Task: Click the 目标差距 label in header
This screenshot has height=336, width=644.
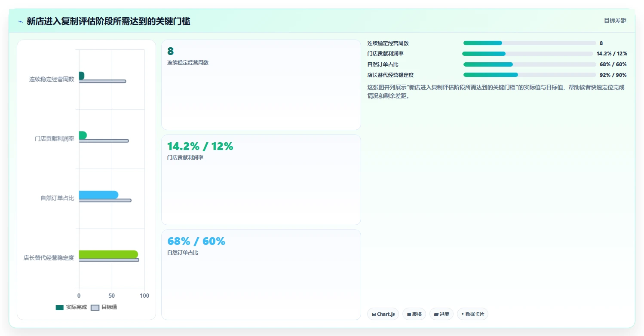Action: [x=615, y=21]
